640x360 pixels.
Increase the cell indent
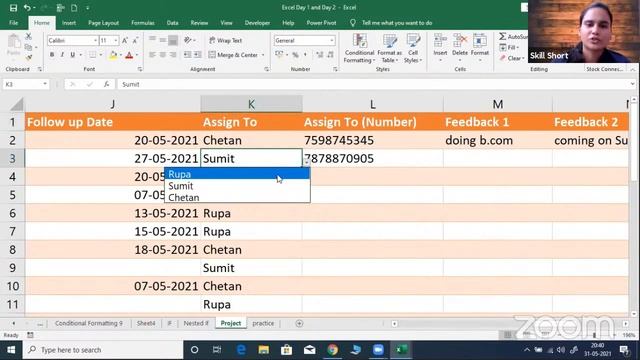(x=198, y=55)
